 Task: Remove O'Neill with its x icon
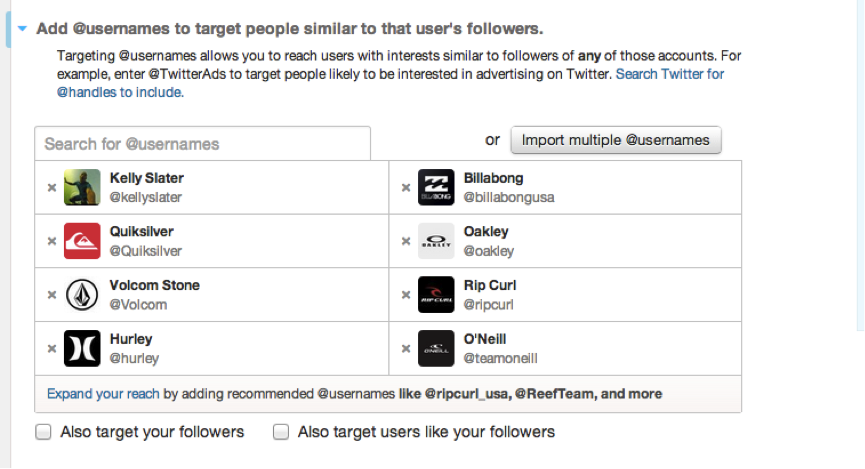[x=406, y=348]
